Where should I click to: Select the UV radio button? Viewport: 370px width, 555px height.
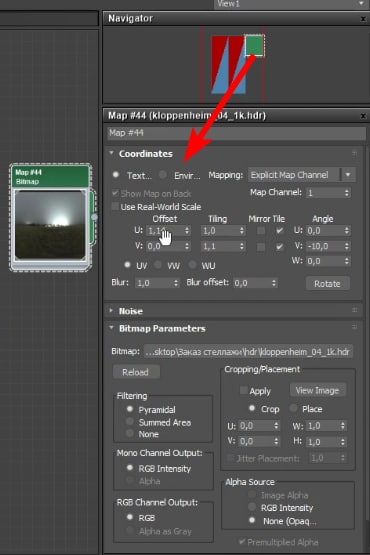click(x=127, y=265)
